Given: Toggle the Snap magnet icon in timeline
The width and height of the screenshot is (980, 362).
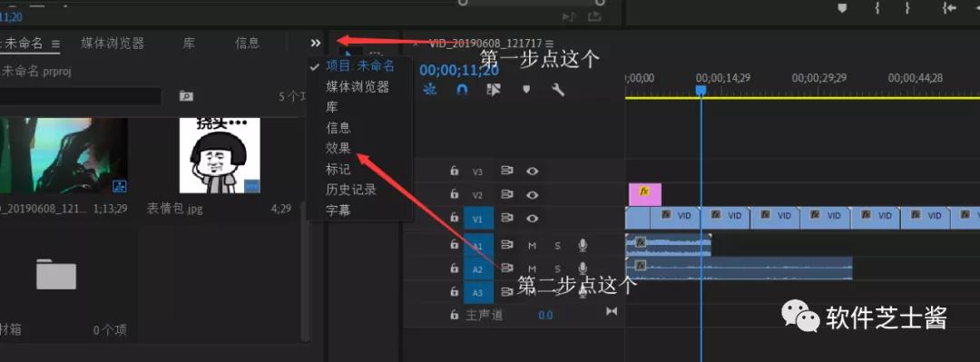Looking at the screenshot, I should click(462, 90).
